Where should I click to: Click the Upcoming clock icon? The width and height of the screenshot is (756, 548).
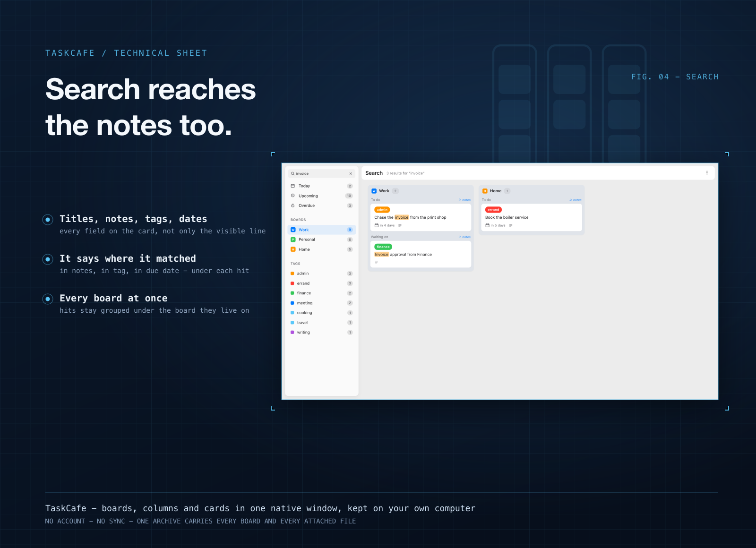point(293,196)
